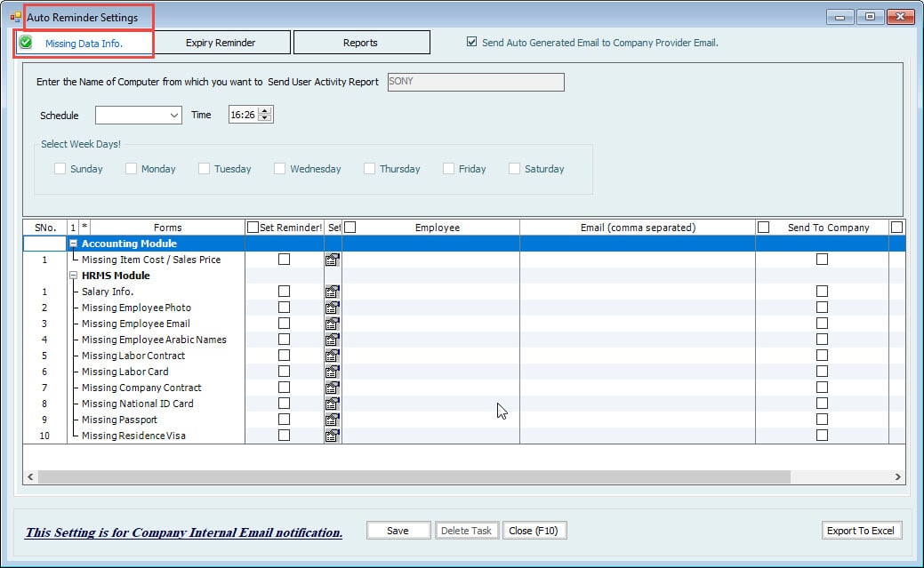Collapse the Accounting Module group
Screen dimensions: 924x568
tap(73, 244)
